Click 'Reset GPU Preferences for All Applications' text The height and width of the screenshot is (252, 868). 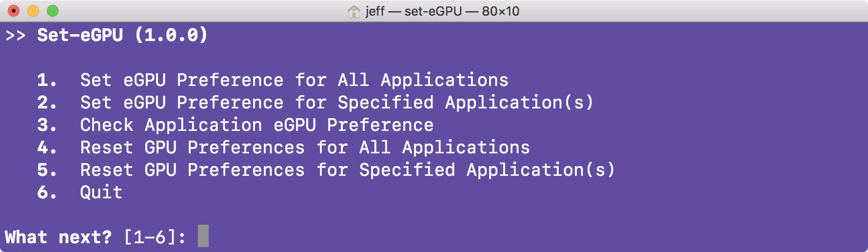tap(305, 147)
